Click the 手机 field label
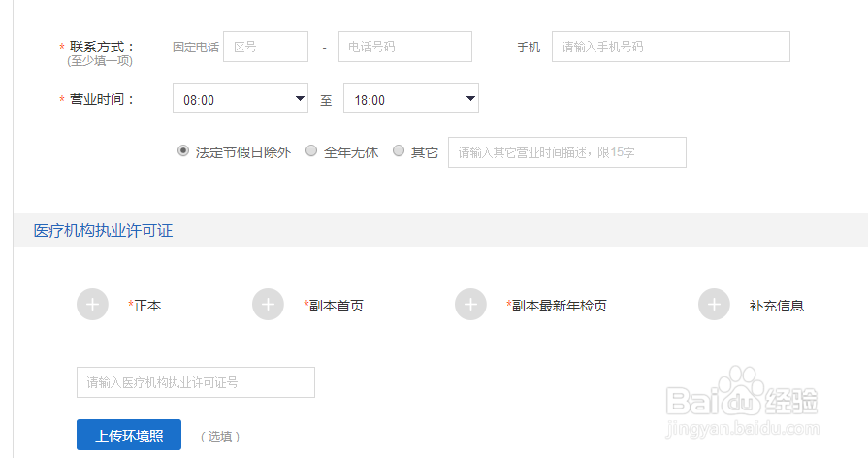 click(x=529, y=48)
